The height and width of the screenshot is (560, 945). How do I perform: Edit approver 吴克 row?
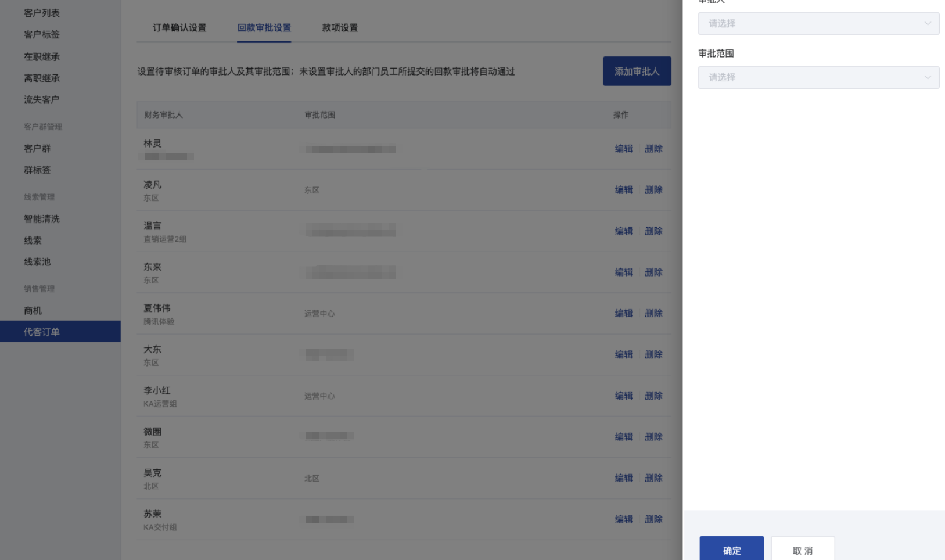(x=624, y=479)
